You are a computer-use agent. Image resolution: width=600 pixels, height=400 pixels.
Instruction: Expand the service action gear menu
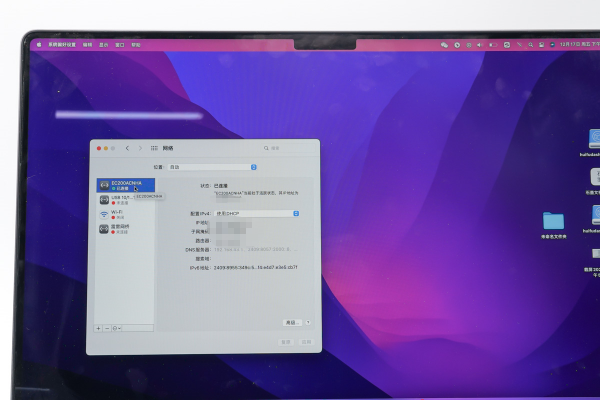pos(118,327)
